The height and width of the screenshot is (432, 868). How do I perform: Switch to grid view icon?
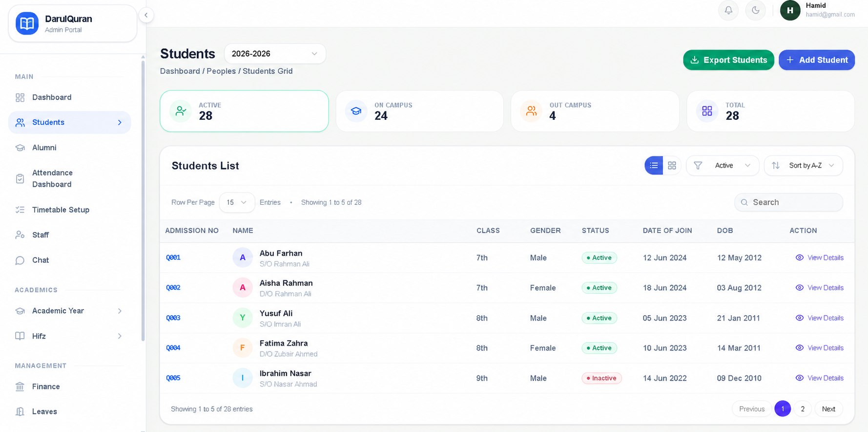672,166
